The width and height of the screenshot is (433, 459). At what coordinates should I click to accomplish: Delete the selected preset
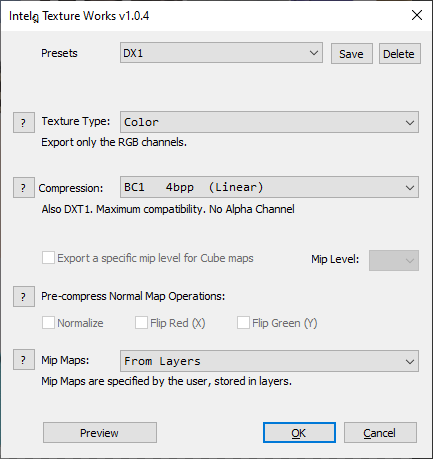point(400,53)
